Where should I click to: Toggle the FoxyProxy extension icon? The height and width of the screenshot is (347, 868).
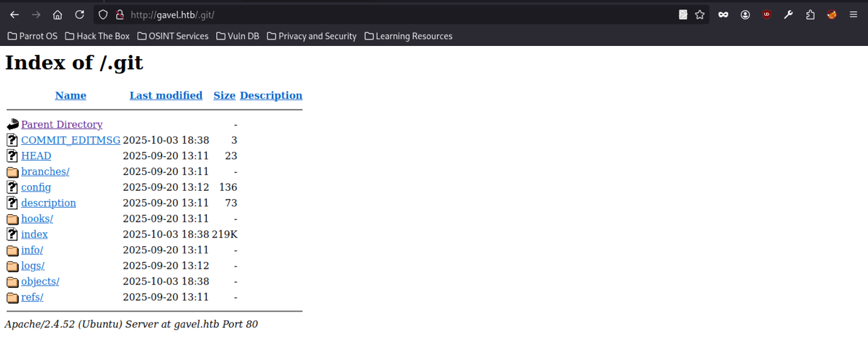point(832,14)
